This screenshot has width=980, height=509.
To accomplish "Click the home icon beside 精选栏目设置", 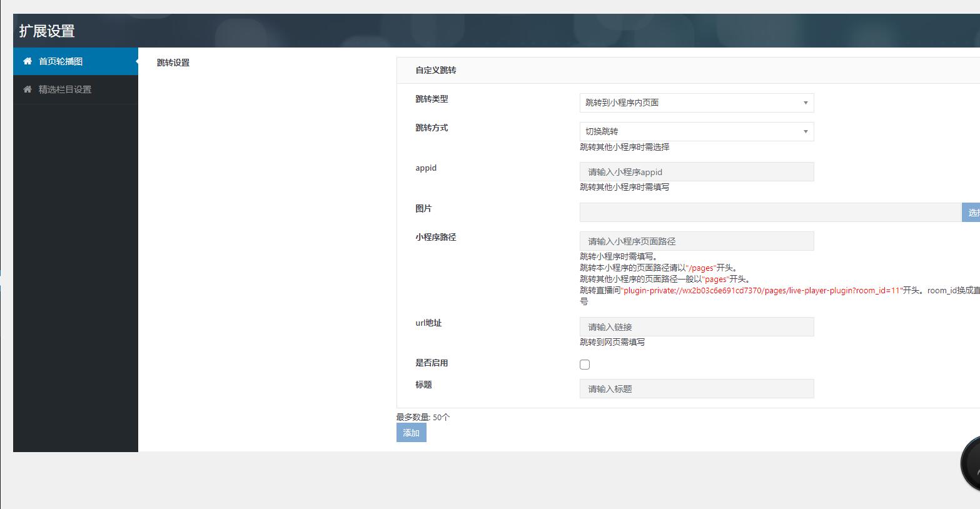I will click(27, 89).
